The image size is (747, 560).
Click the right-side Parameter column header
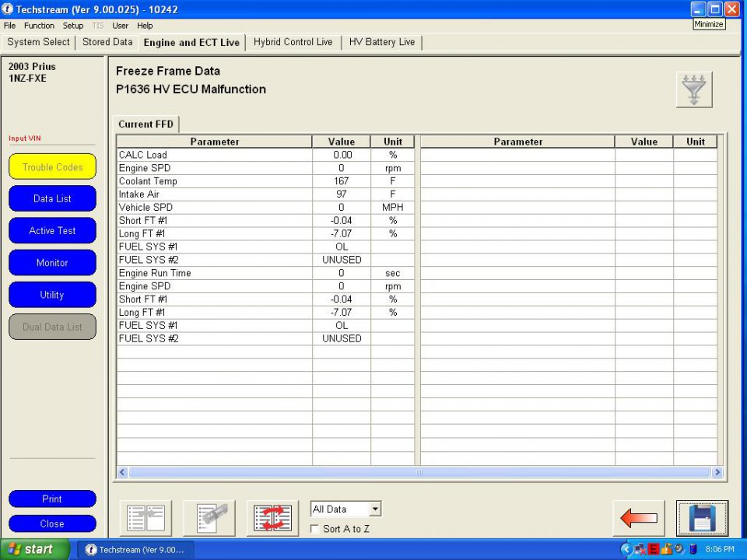point(518,142)
